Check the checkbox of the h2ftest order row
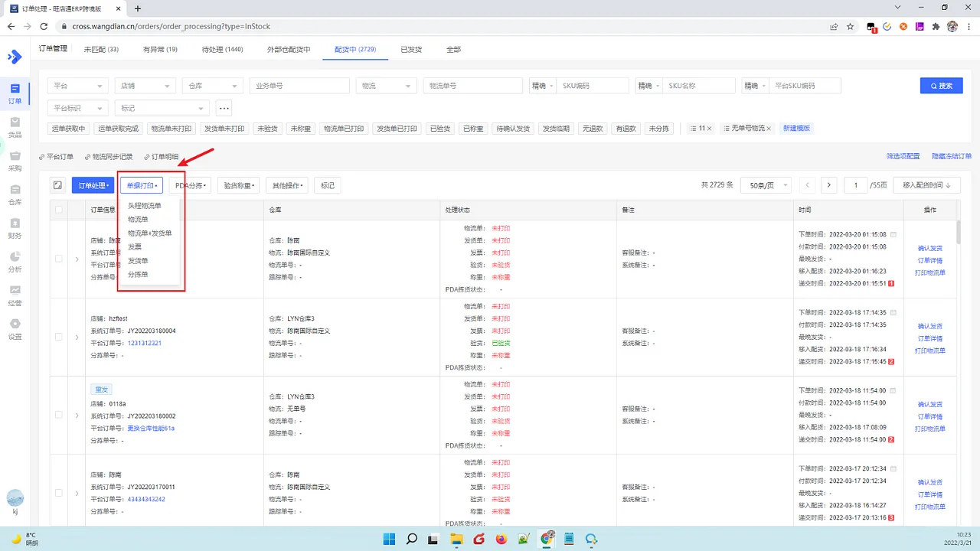The height and width of the screenshot is (551, 980). pos(59,337)
